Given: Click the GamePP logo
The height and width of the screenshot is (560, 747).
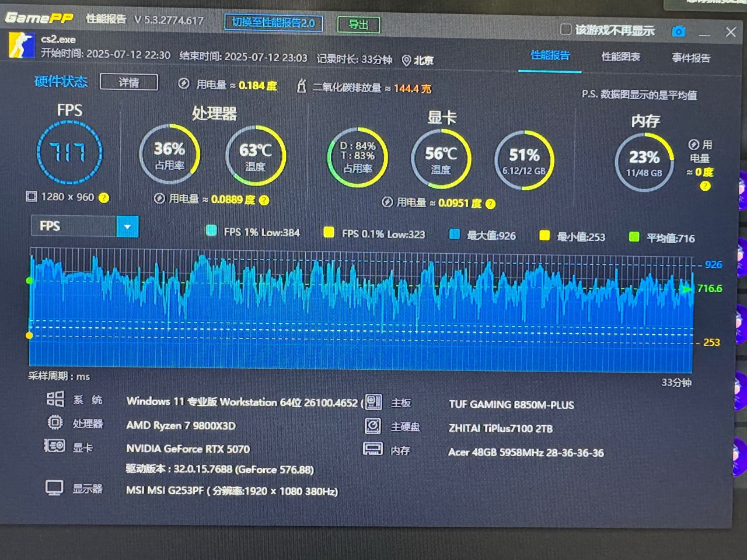Looking at the screenshot, I should [40, 18].
